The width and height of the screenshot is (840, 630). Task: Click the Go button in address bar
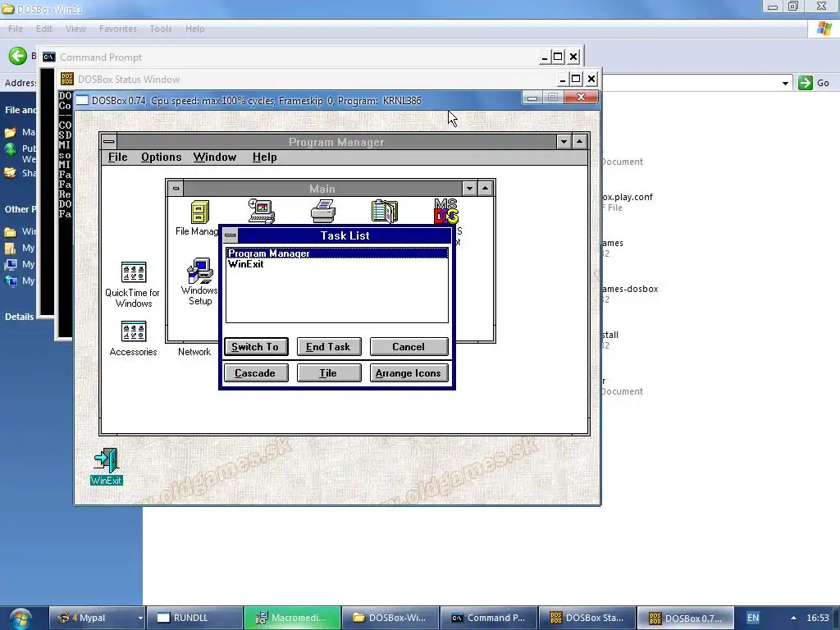[814, 83]
